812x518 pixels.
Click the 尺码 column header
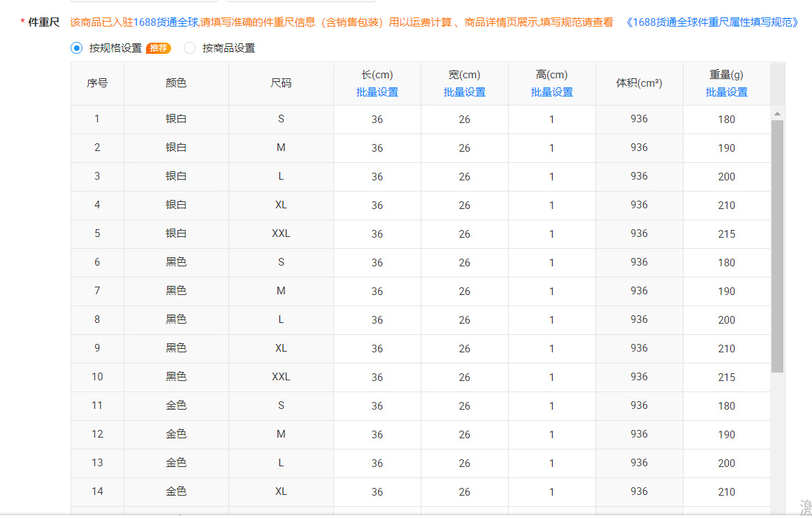(x=281, y=83)
